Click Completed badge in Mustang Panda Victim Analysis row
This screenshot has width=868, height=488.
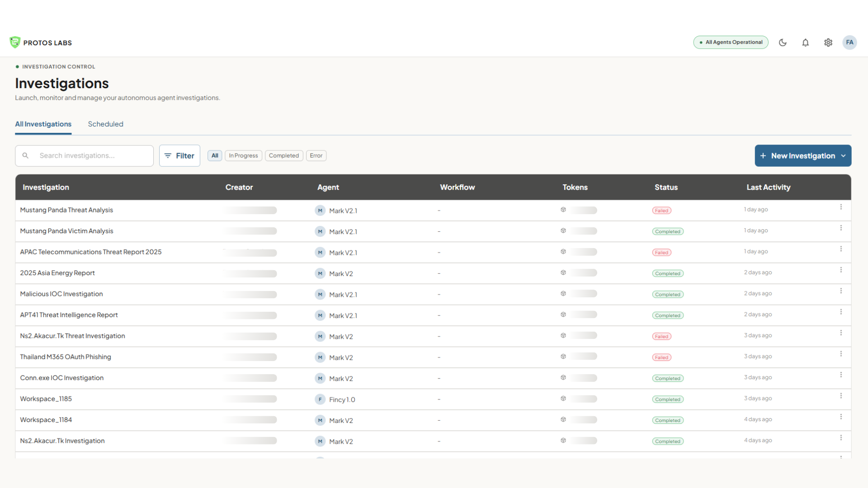(668, 232)
